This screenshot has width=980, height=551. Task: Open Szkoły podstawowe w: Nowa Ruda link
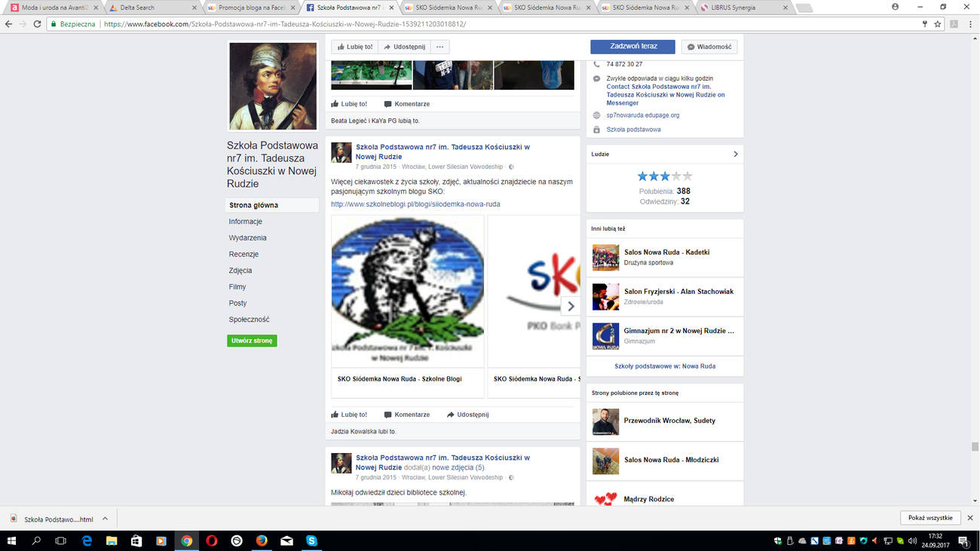pyautogui.click(x=665, y=366)
